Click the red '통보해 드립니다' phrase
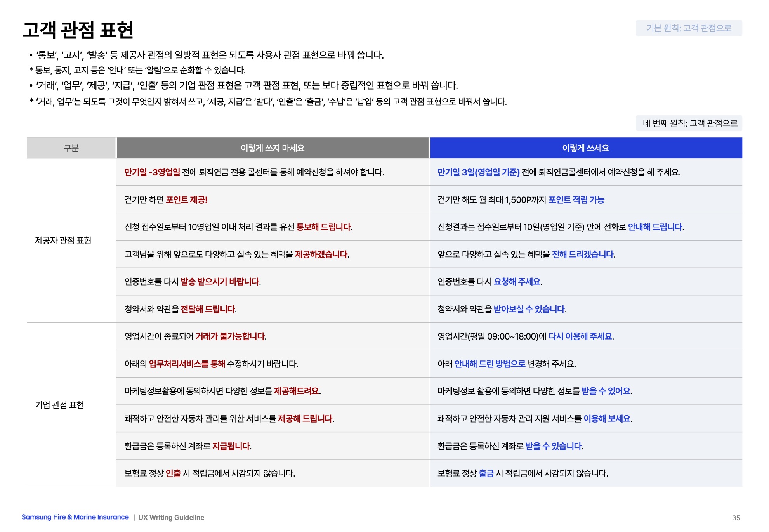769x532 pixels. tap(323, 227)
